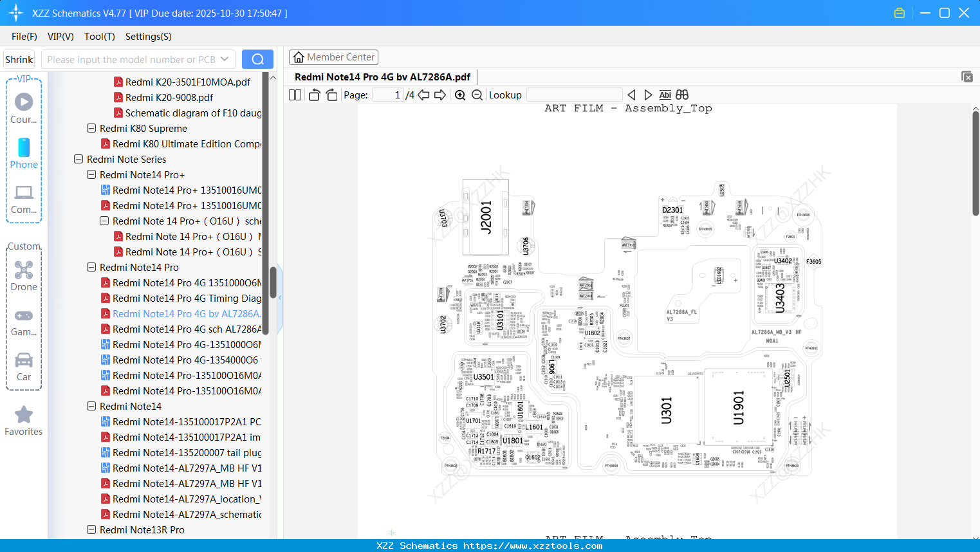Viewport: 980px width, 552px height.
Task: Open the Drone category
Action: tap(24, 276)
